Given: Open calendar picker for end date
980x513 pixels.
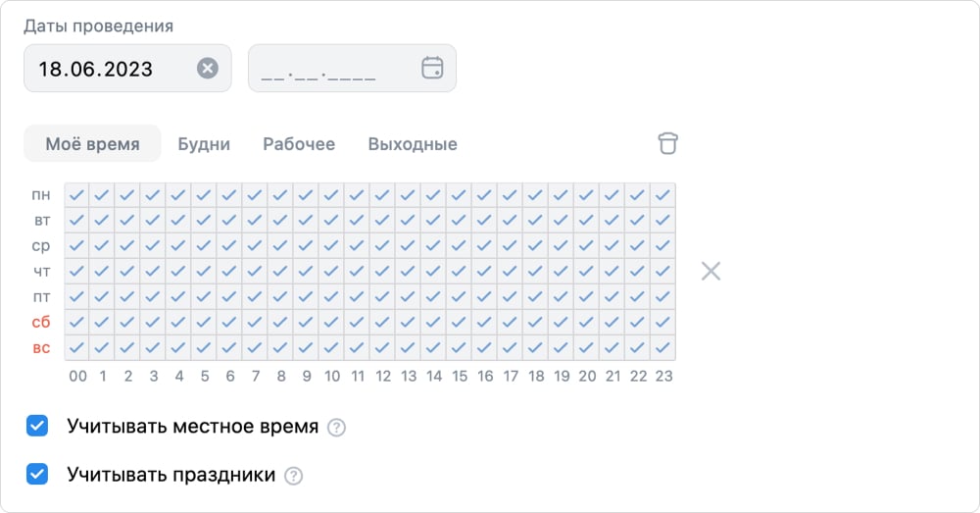Looking at the screenshot, I should click(432, 68).
